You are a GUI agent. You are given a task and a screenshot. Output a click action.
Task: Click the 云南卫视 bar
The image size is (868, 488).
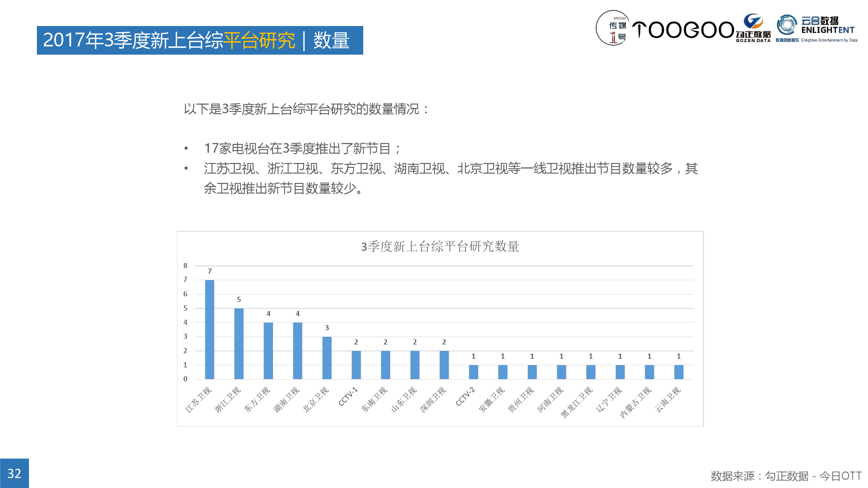(x=679, y=372)
